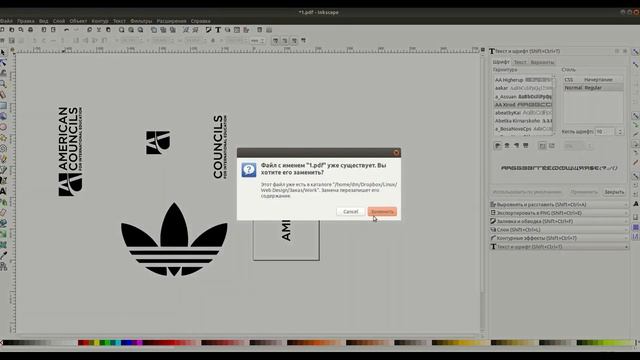Open the Слой menu

tap(59, 21)
